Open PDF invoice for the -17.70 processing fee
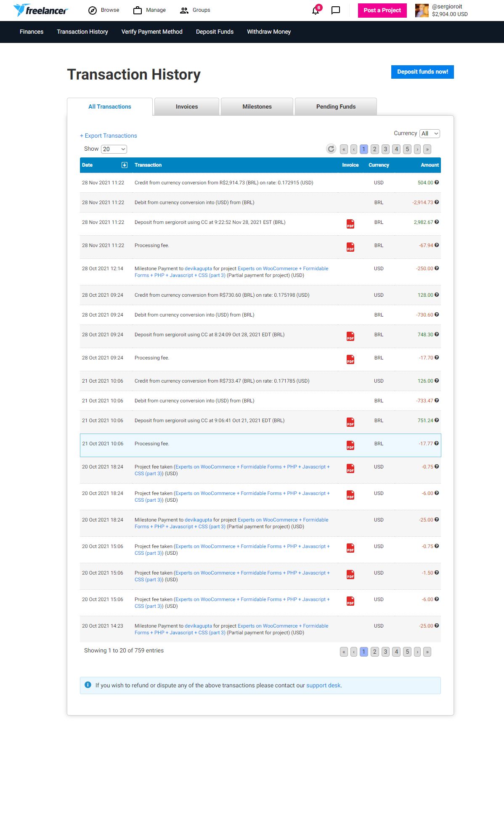 pos(350,359)
